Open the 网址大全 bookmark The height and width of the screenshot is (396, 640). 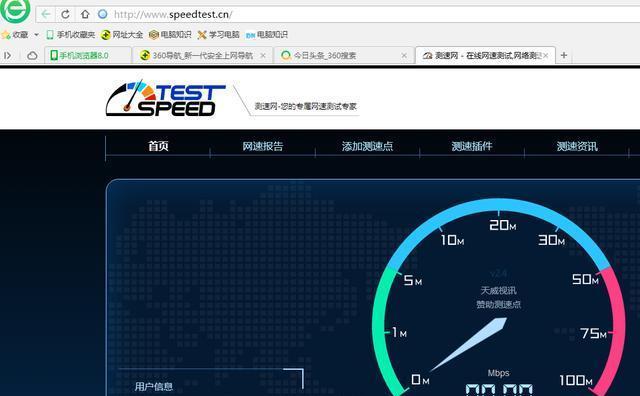click(122, 35)
